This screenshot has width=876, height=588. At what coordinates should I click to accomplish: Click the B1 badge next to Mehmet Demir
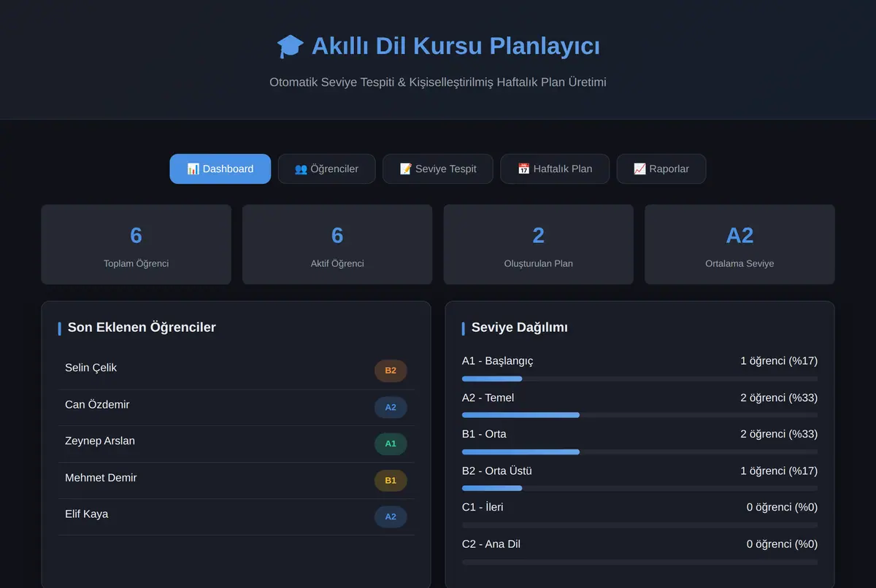391,481
